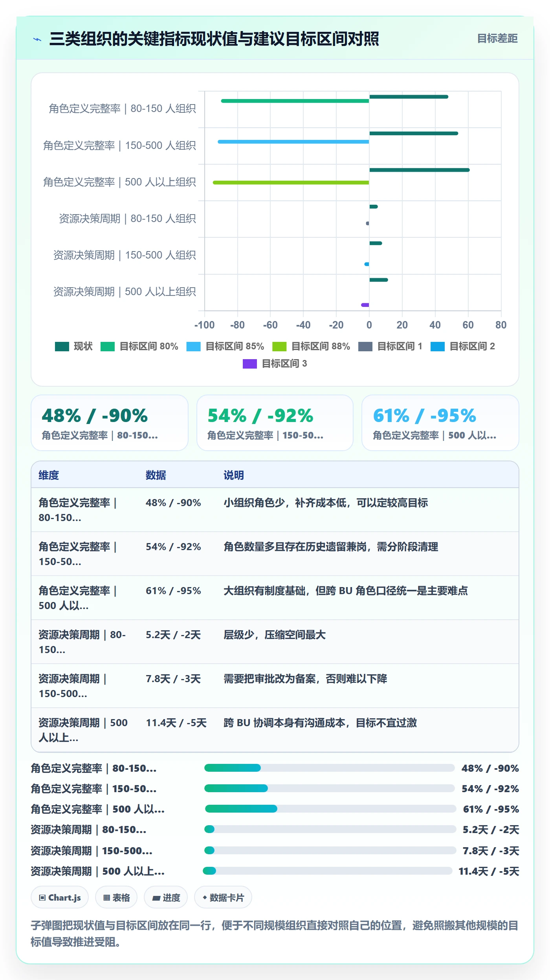550x980 pixels.
Task: Toggle the 现状 legend series
Action: click(74, 346)
